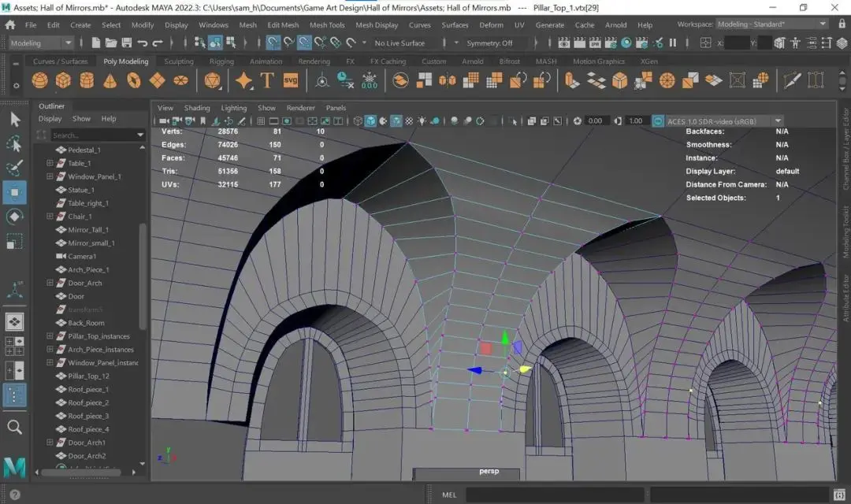Create a polygon sphere from the shelf
This screenshot has height=504, width=851.
39,81
